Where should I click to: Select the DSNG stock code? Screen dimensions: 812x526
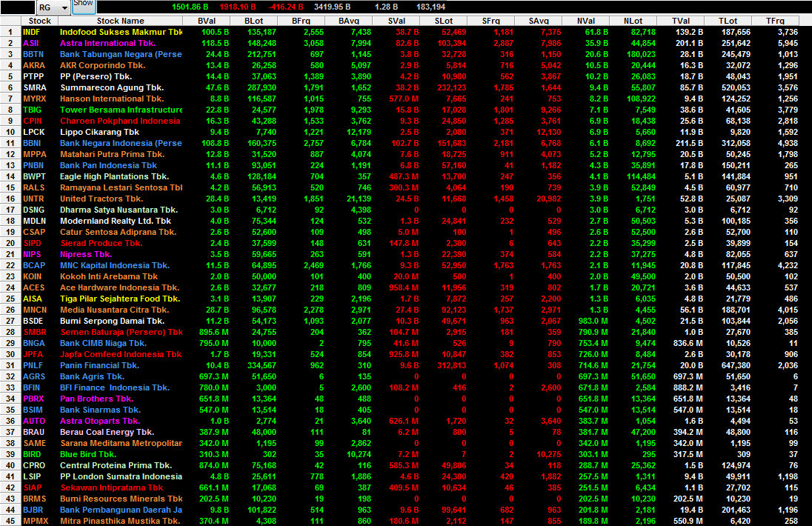[33, 210]
